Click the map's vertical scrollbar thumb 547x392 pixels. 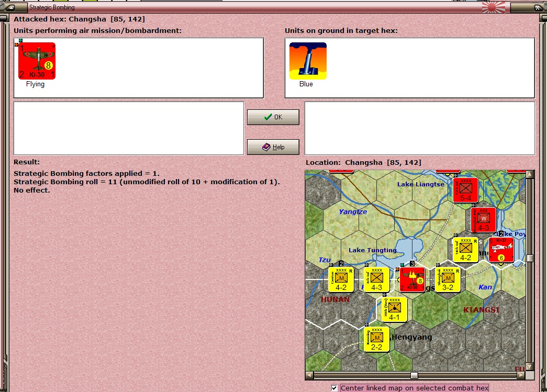[530, 258]
